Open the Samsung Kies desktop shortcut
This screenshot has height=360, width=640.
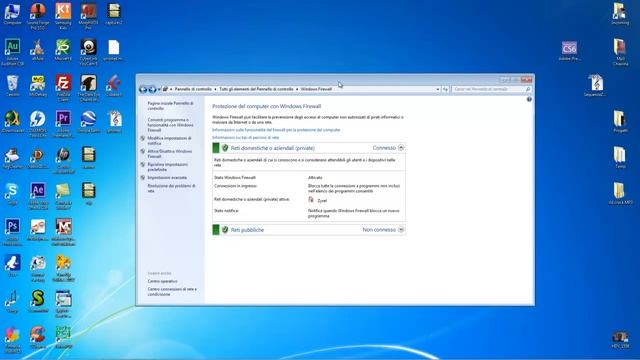click(63, 16)
